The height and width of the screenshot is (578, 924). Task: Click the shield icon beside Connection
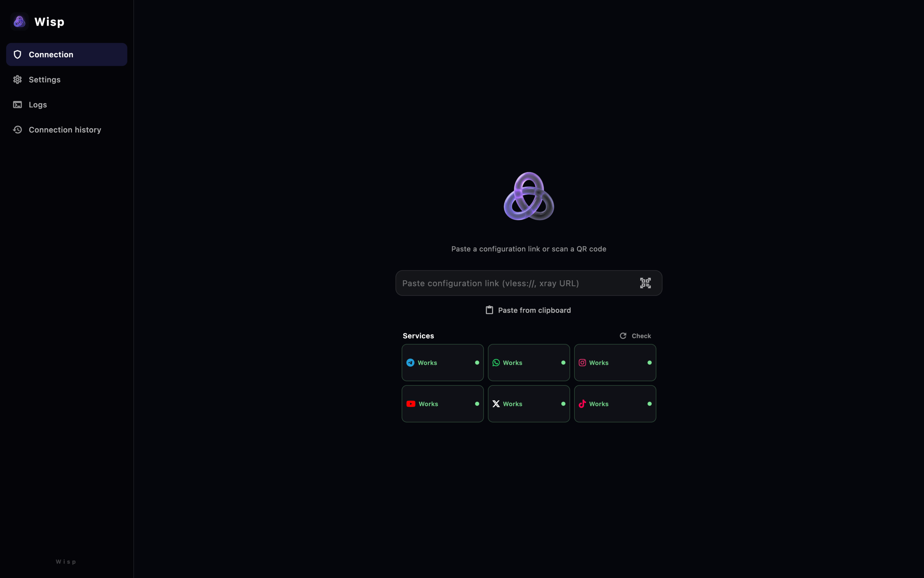tap(18, 54)
